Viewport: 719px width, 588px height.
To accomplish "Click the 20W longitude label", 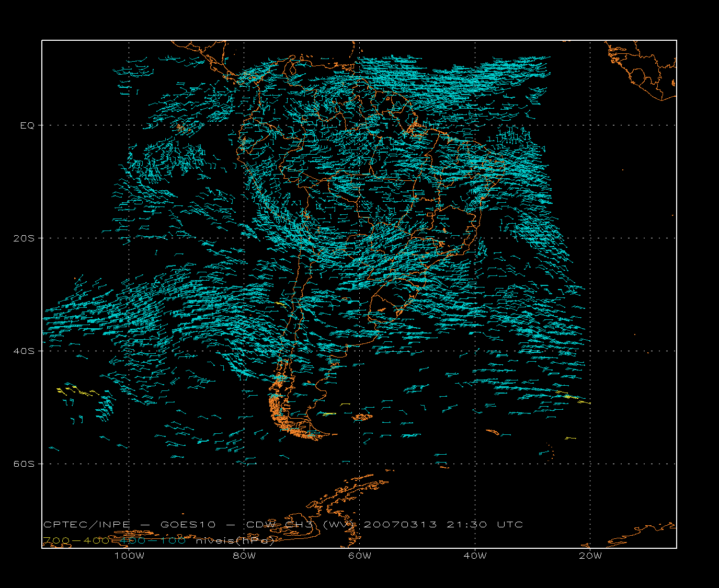I will [590, 556].
